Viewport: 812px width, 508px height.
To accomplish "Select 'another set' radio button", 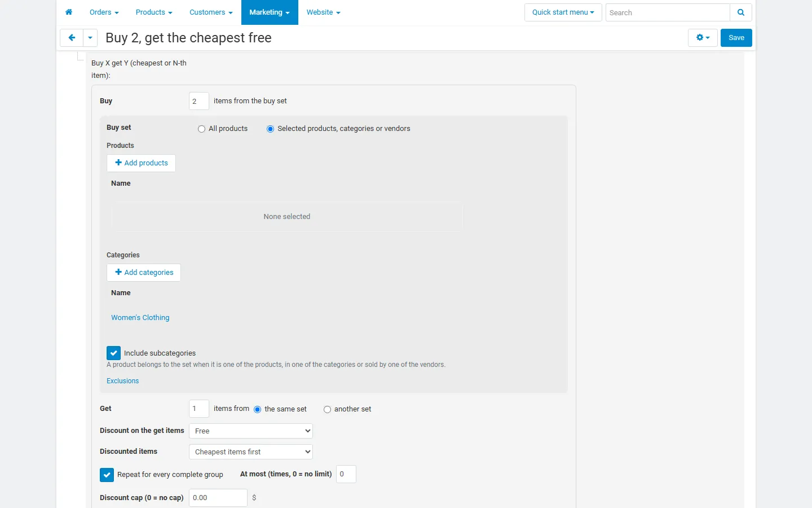I will point(327,410).
